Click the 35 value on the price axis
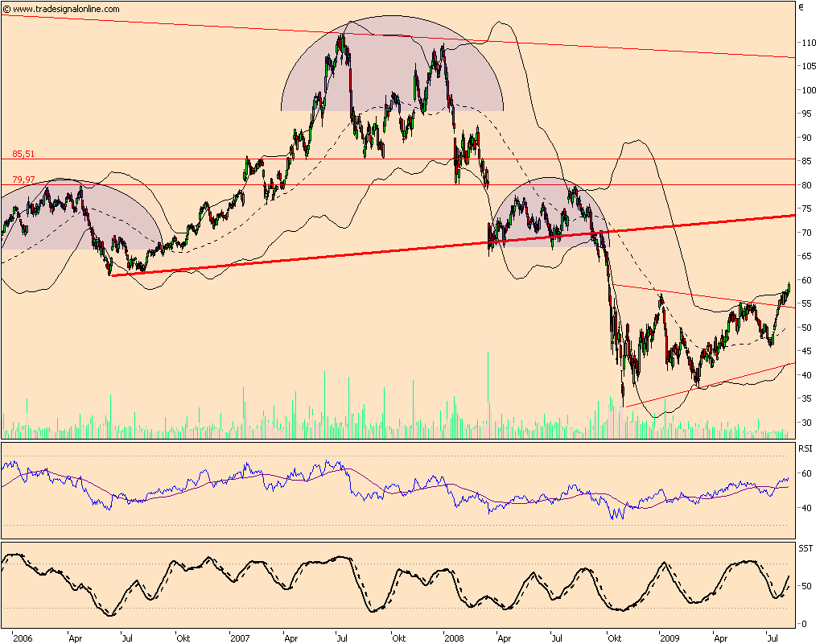The width and height of the screenshot is (824, 644). coord(806,398)
